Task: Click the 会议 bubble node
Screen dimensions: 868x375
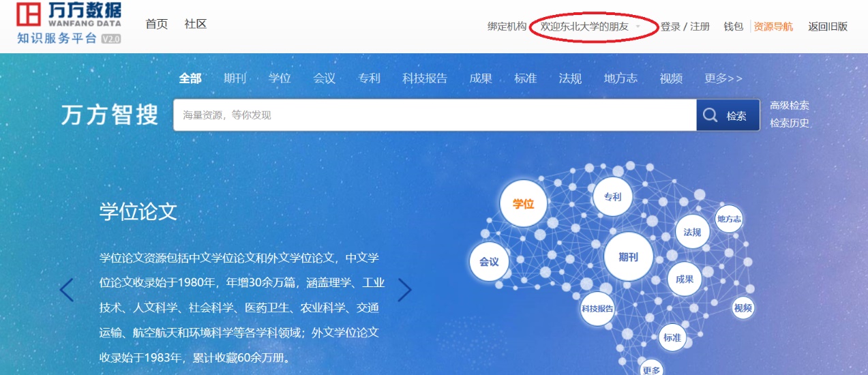Action: pos(489,262)
